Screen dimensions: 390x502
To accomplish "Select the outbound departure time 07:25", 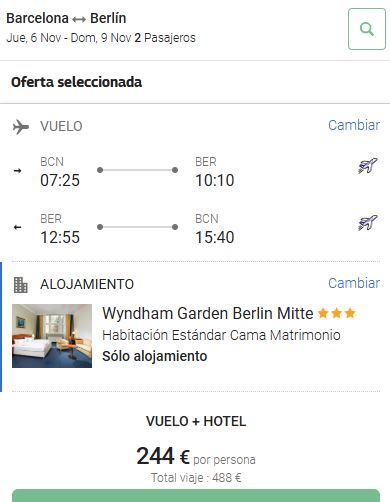I will tap(60, 180).
